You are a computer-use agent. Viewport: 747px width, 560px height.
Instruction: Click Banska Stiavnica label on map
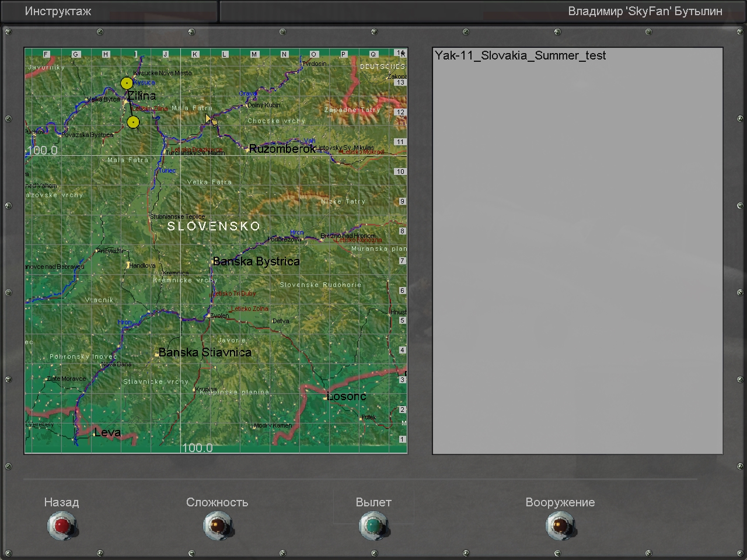tap(205, 352)
